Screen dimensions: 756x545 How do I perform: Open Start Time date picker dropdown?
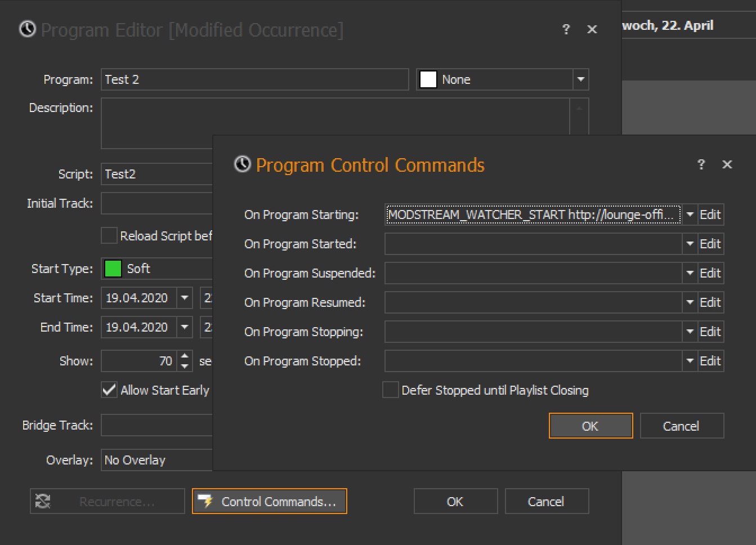(x=185, y=298)
